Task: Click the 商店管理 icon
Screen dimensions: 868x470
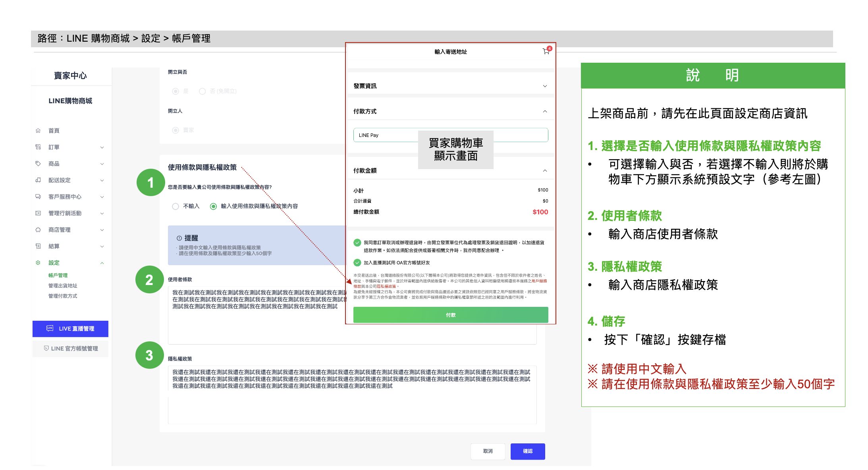Action: [38, 230]
